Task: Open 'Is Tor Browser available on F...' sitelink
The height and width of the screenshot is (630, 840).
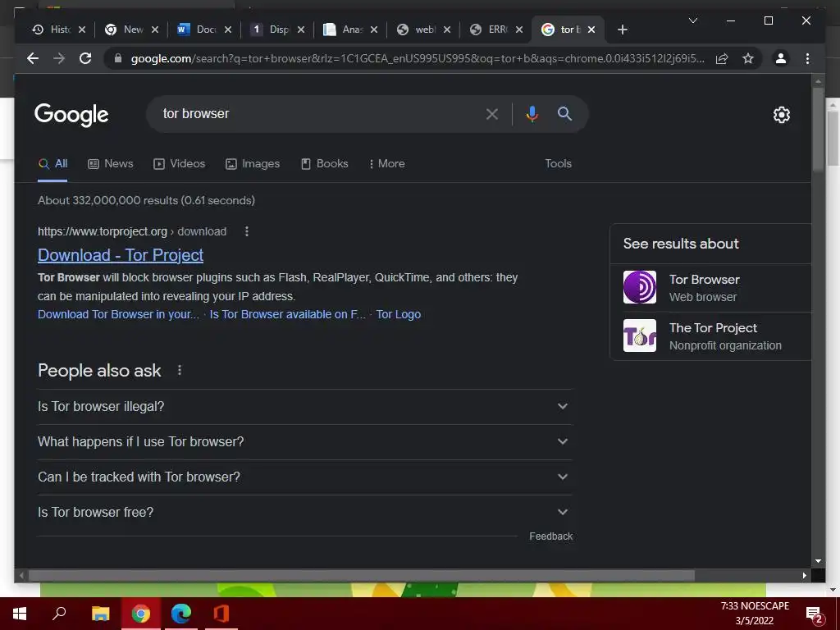Action: coord(288,314)
